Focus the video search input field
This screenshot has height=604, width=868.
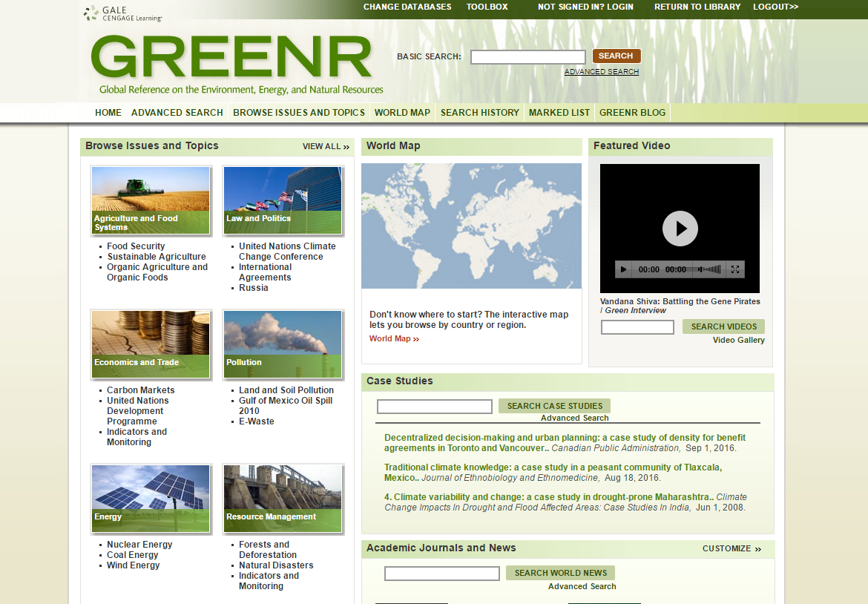pyautogui.click(x=637, y=327)
